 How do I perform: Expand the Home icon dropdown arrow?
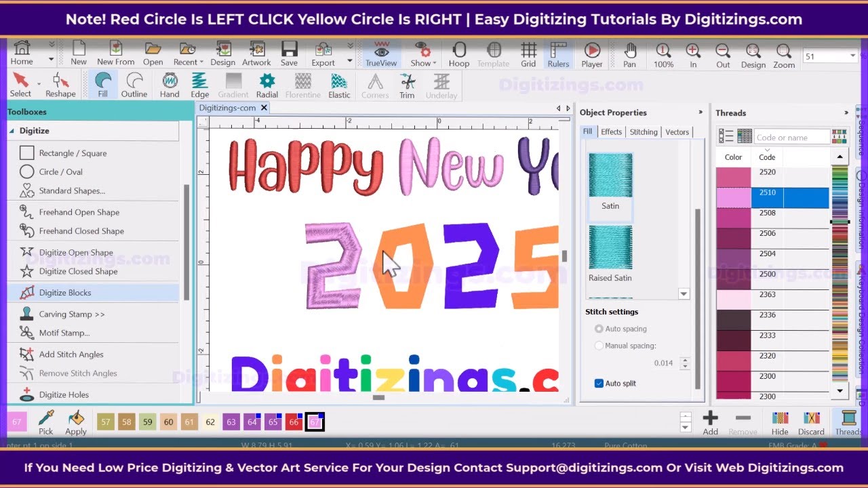pyautogui.click(x=51, y=60)
